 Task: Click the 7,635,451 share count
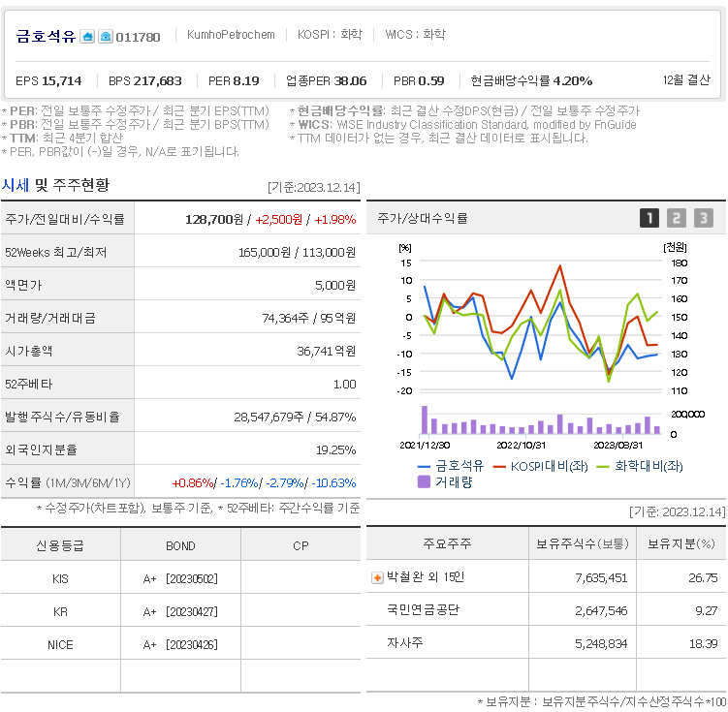click(601, 578)
